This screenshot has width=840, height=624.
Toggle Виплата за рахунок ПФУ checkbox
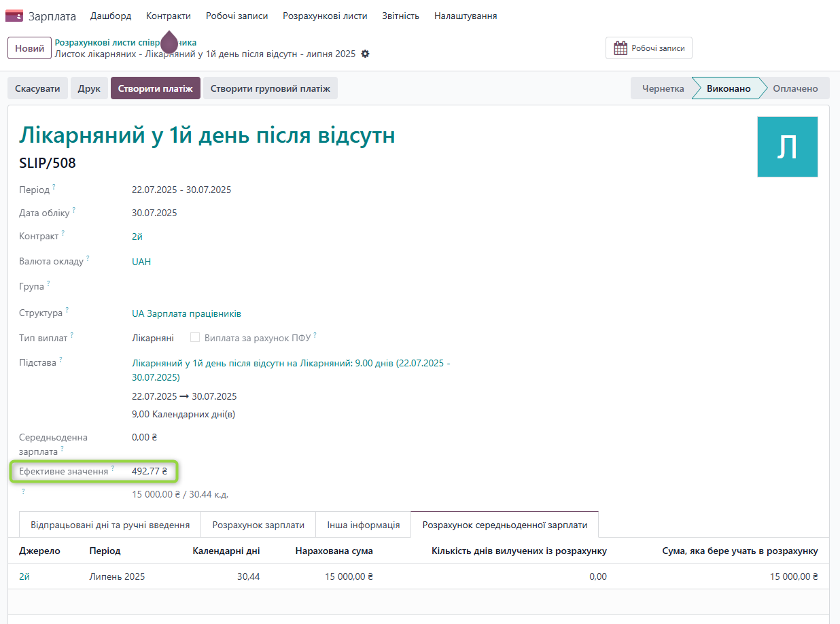click(x=195, y=338)
